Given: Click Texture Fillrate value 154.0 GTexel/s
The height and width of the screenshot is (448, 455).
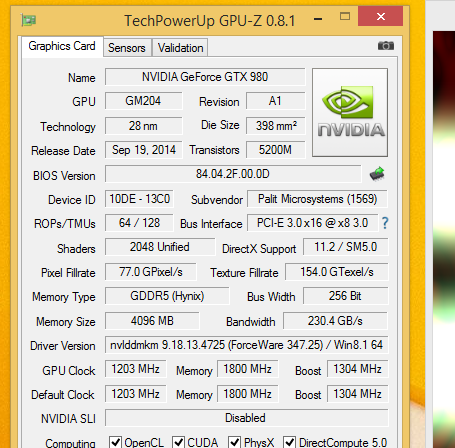Looking at the screenshot, I should point(337,272).
